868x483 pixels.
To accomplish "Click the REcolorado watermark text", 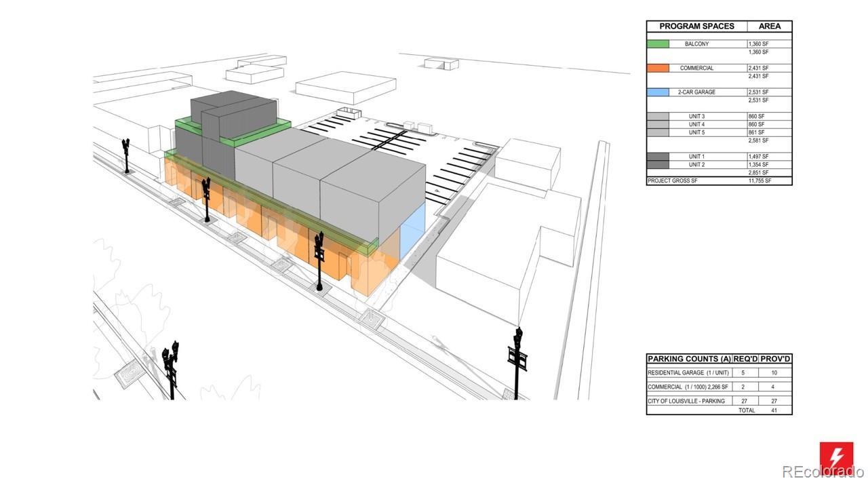I will pyautogui.click(x=823, y=472).
